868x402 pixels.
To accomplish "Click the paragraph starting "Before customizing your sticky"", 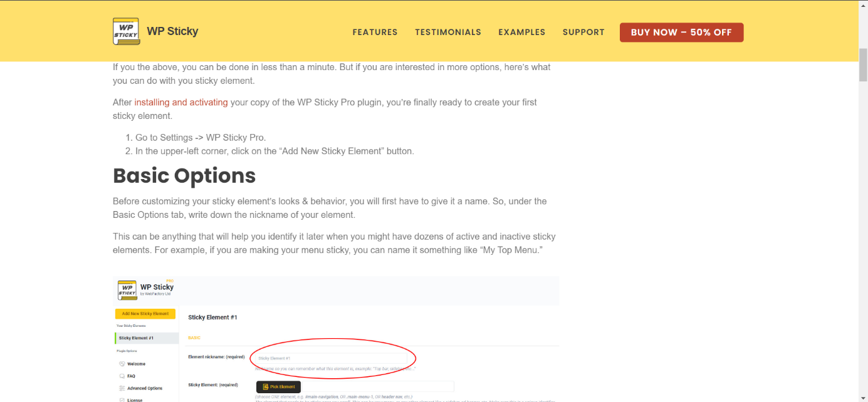I will point(330,208).
